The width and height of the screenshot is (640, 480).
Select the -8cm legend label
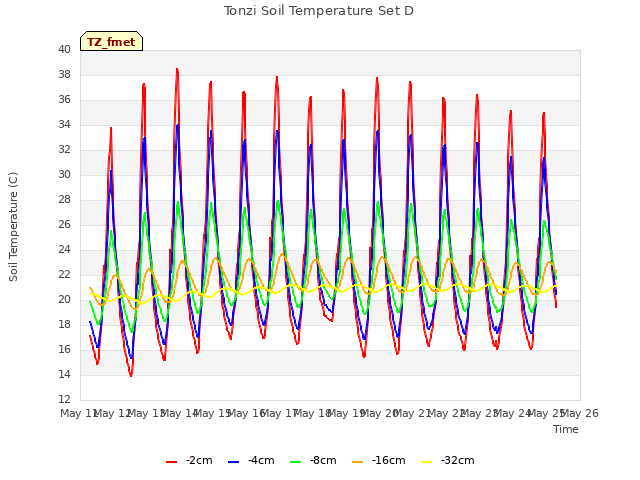click(x=323, y=460)
